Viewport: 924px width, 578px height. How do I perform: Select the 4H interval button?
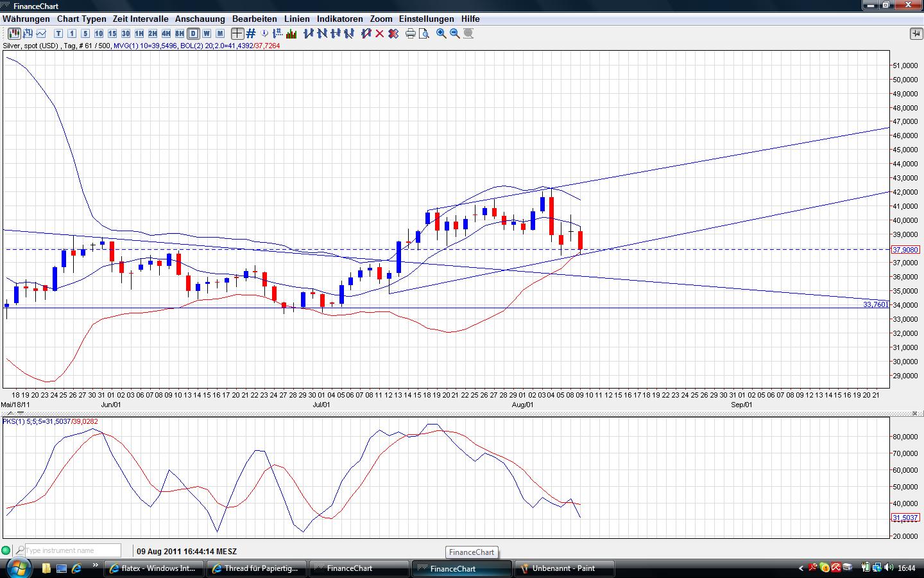pyautogui.click(x=166, y=33)
